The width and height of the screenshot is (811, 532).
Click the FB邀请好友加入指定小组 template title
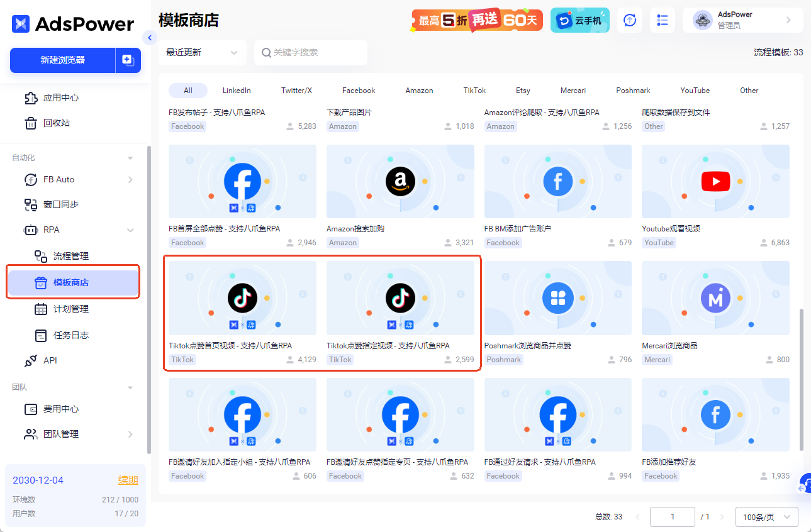tap(240, 462)
